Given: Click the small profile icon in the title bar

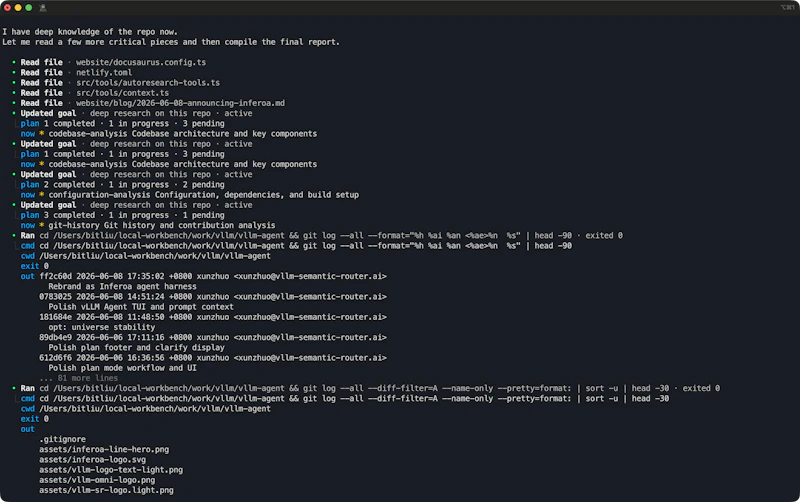Looking at the screenshot, I should click(43, 8).
